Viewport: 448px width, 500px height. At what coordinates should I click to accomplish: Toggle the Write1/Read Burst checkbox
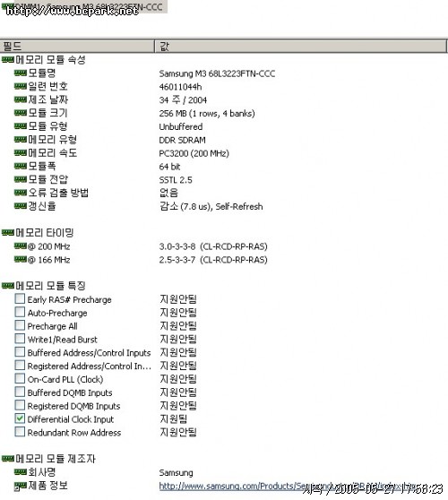pyautogui.click(x=20, y=339)
